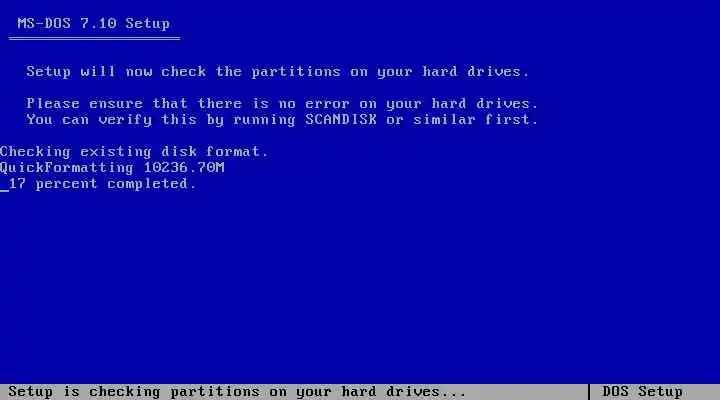Click 'hard drives' in status bar text
This screenshot has height=400, width=720.
click(x=390, y=392)
